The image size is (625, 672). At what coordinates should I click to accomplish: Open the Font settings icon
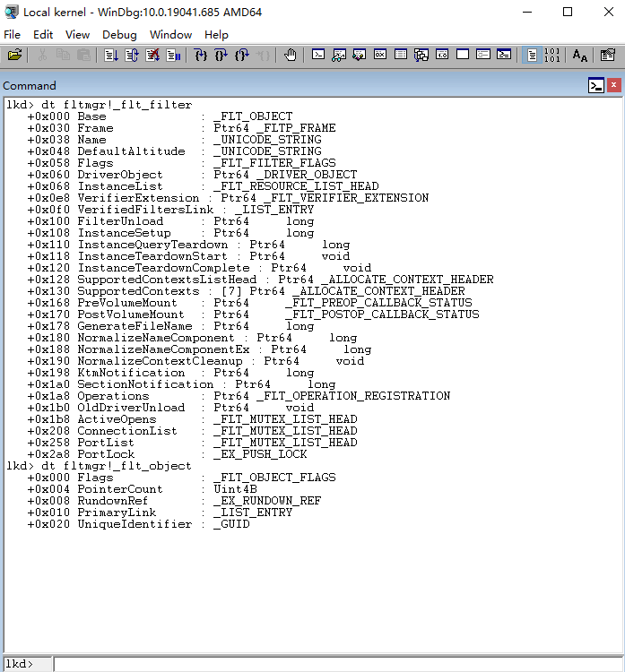pos(579,55)
